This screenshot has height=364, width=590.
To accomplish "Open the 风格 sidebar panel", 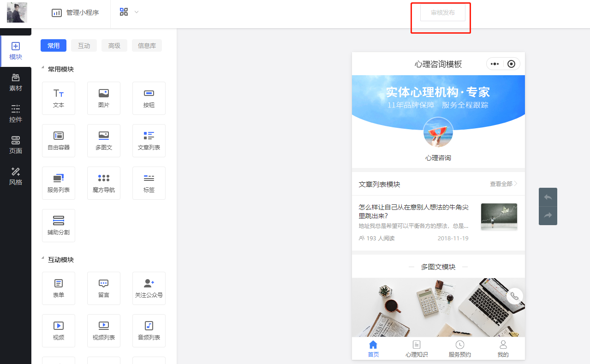I will tap(16, 177).
